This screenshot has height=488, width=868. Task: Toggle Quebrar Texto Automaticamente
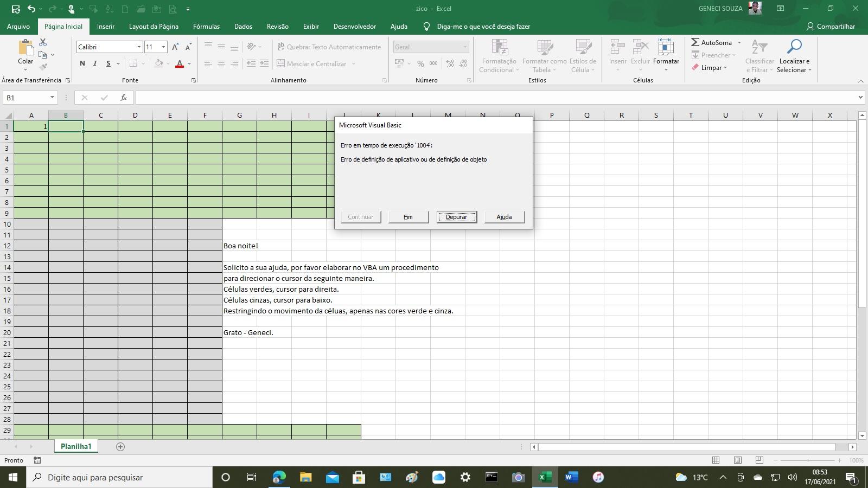coord(329,47)
